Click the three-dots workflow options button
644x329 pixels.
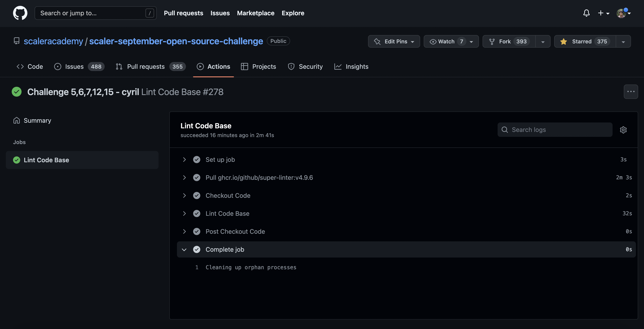[x=631, y=92]
